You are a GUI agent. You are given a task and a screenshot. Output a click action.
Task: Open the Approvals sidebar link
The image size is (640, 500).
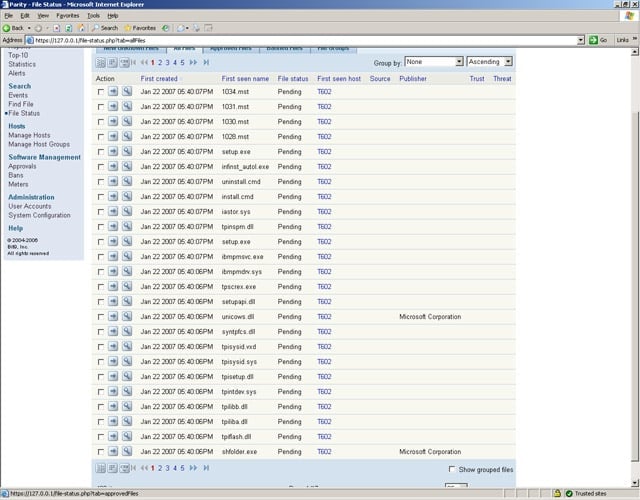[x=22, y=166]
